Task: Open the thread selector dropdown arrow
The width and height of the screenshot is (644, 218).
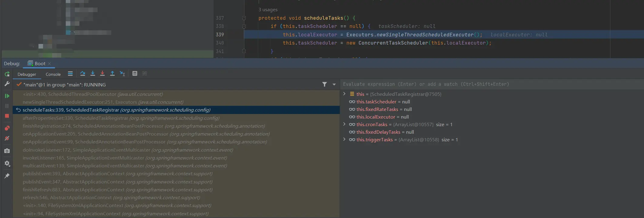Action: (x=334, y=85)
